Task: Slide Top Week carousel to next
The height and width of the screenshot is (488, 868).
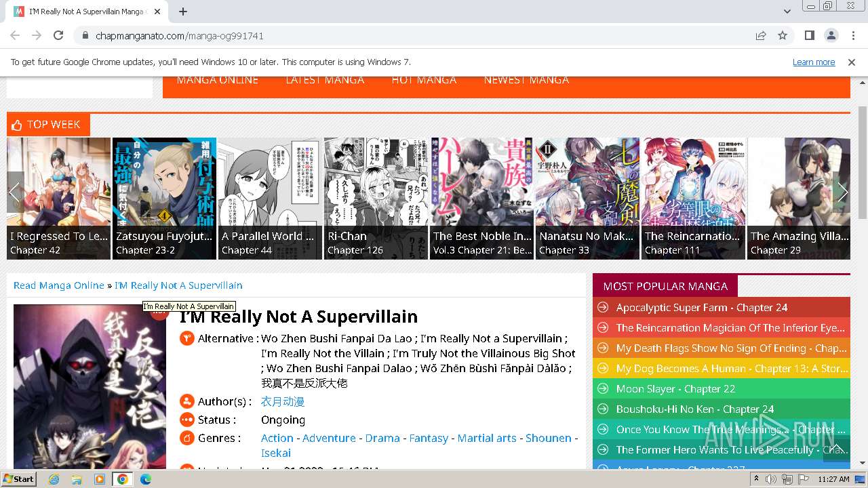Action: click(x=842, y=192)
